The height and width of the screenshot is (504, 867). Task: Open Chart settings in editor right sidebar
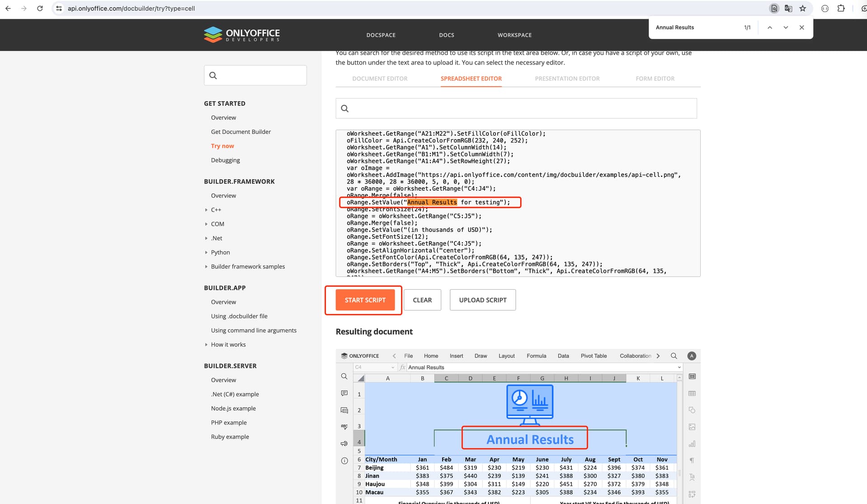(692, 444)
